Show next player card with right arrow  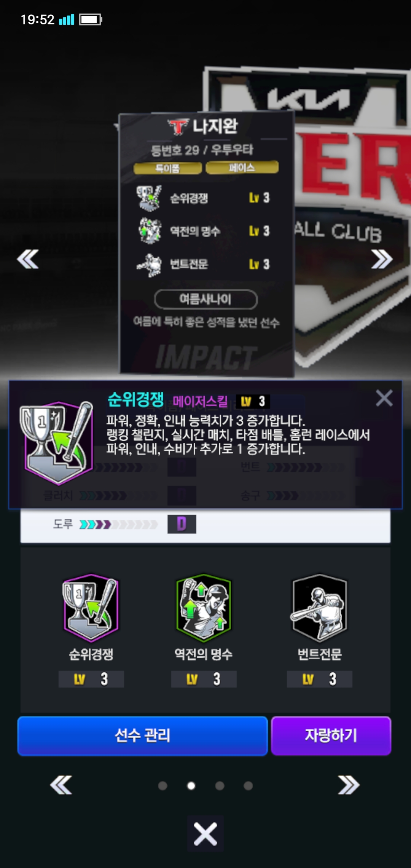[382, 259]
